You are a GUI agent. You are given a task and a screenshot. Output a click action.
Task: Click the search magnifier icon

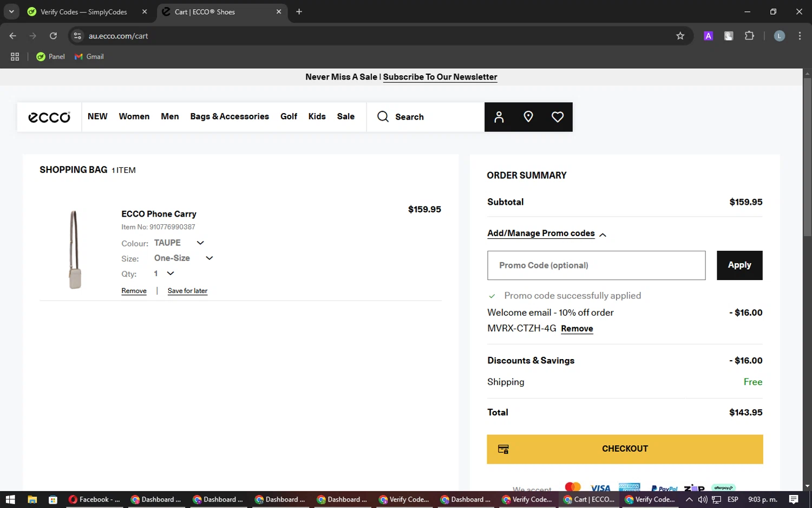tap(383, 116)
